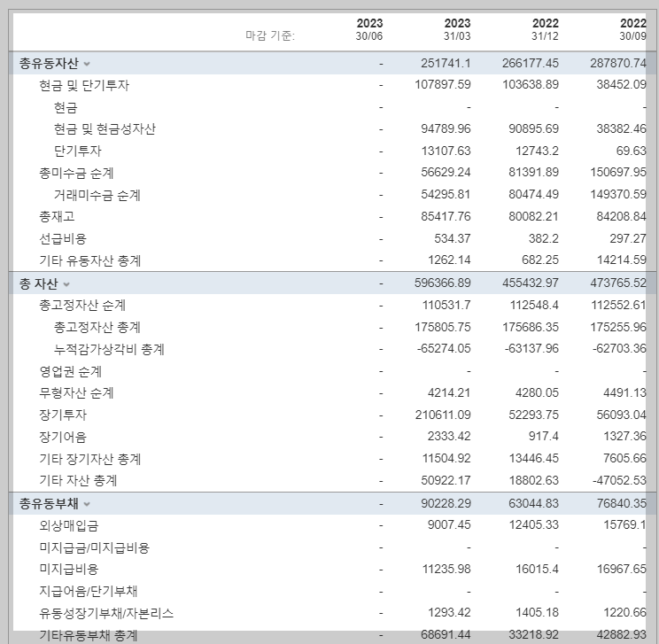The height and width of the screenshot is (644, 659).
Task: Click the 1293.42 value cell
Action: [449, 612]
